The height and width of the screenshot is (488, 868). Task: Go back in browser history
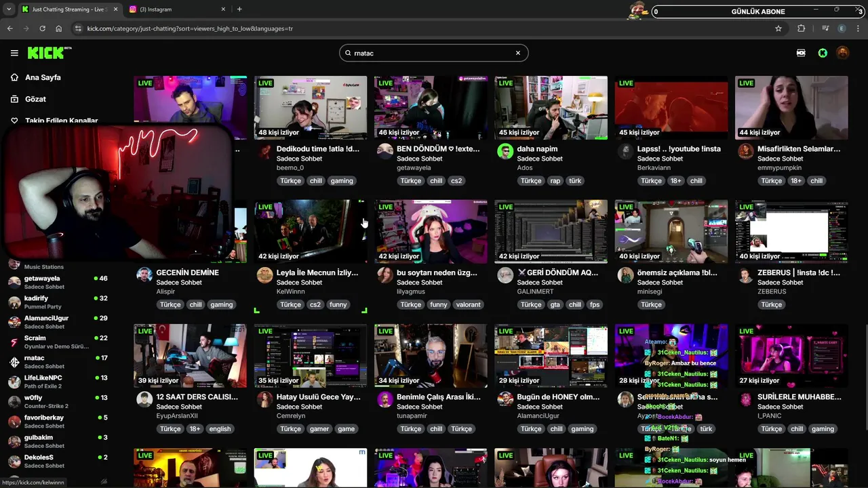pyautogui.click(x=9, y=28)
